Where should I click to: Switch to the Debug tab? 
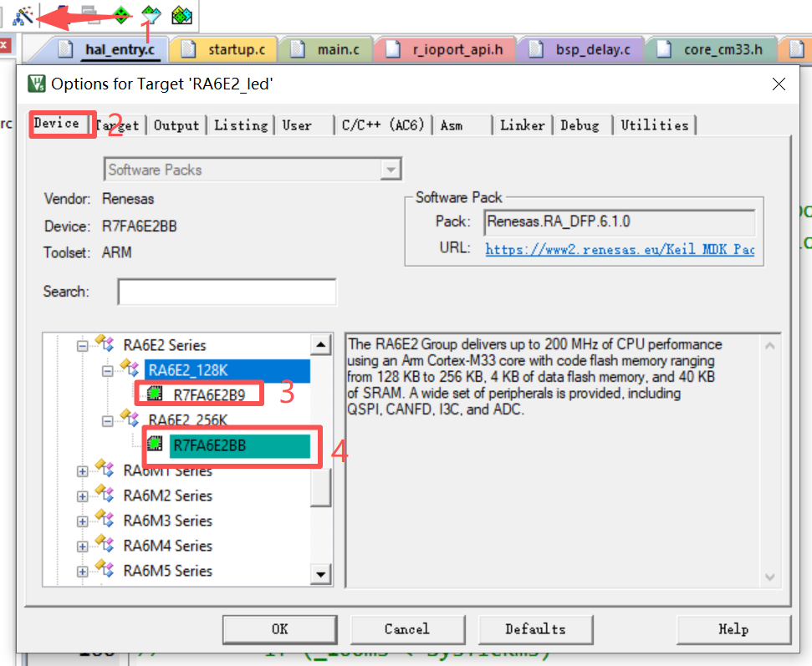point(580,125)
